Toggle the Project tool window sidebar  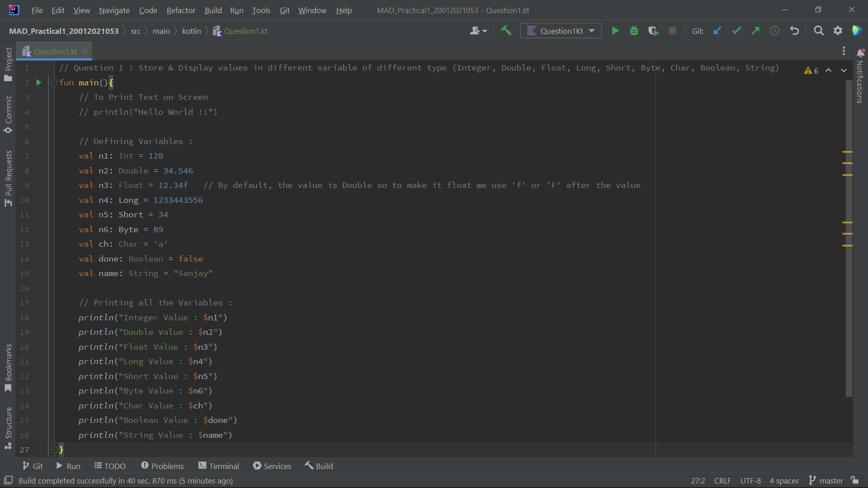[x=8, y=63]
